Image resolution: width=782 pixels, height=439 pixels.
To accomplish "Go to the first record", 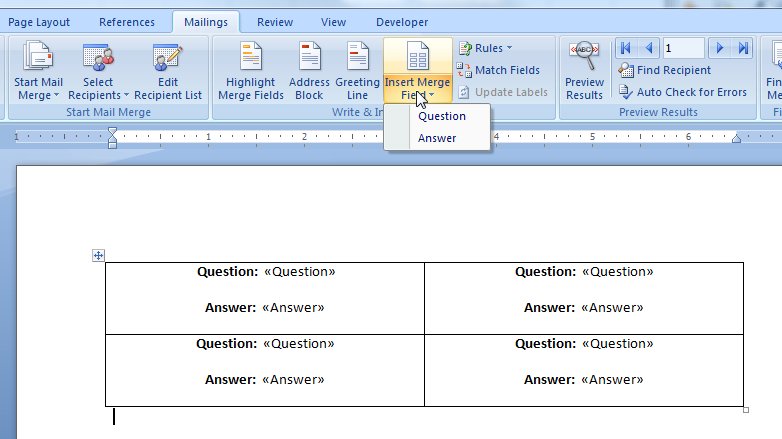I will 626,48.
